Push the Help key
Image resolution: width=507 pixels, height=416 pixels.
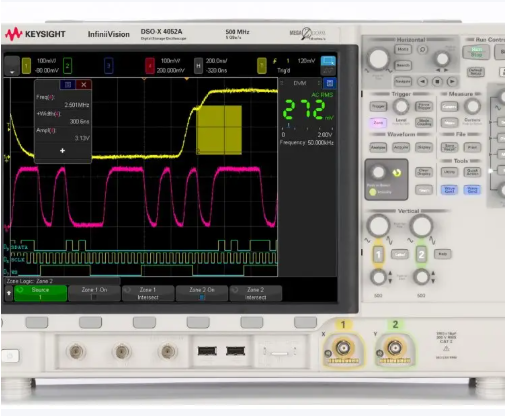[x=442, y=254]
